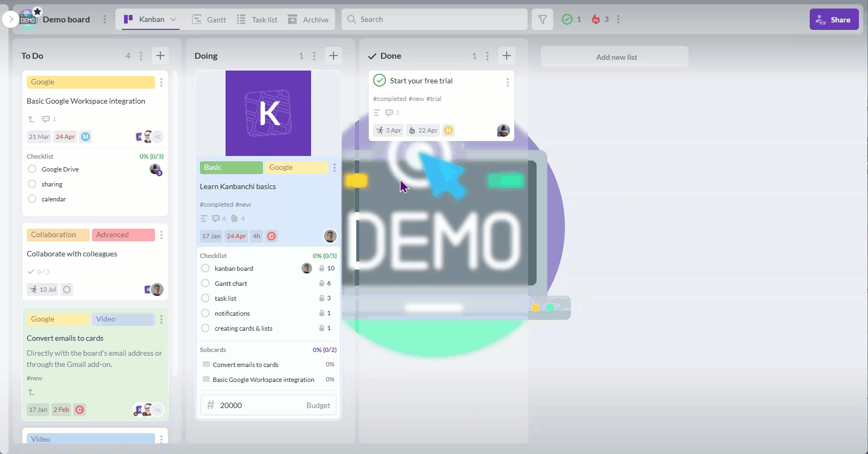The image size is (868, 454).
Task: Open the Archive tab
Action: (x=308, y=20)
